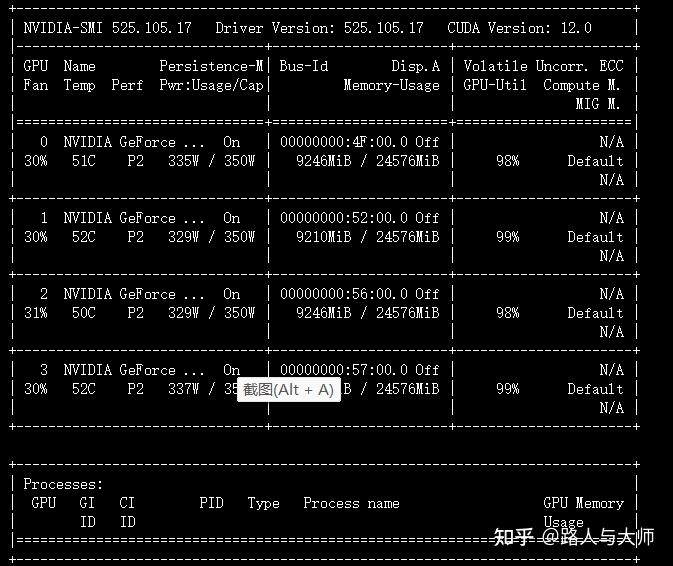Screen dimensions: 673x566
Task: Select the 31% fan speed value
Action: [36, 313]
